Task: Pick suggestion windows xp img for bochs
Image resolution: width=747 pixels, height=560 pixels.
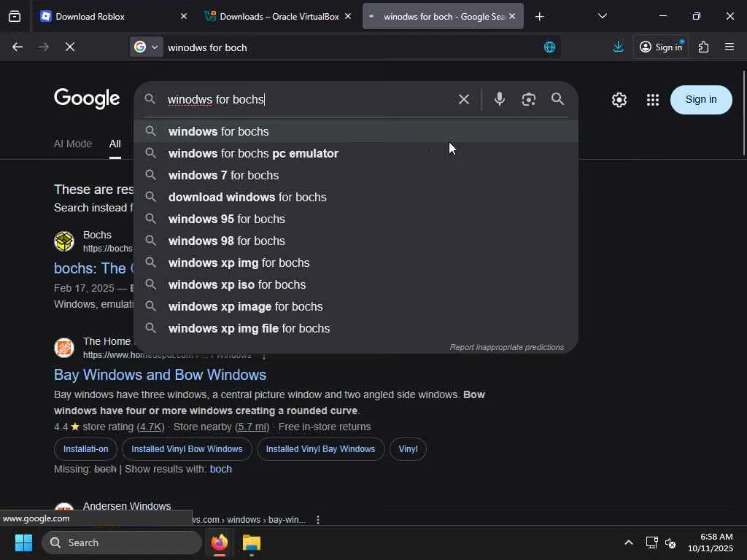Action: [356, 262]
